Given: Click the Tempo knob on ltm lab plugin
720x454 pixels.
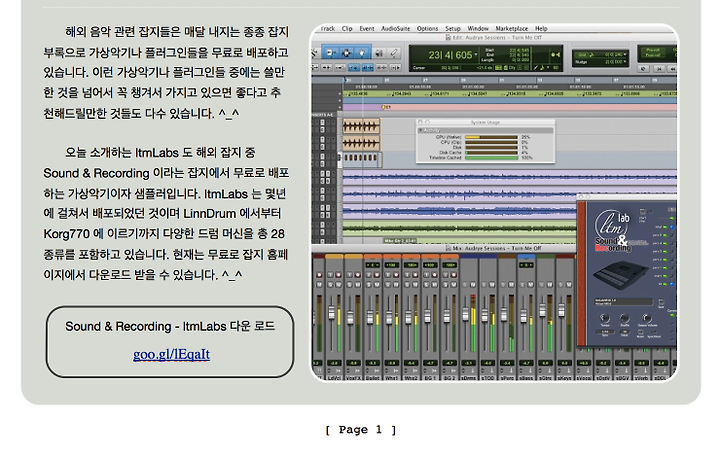Looking at the screenshot, I should click(605, 318).
